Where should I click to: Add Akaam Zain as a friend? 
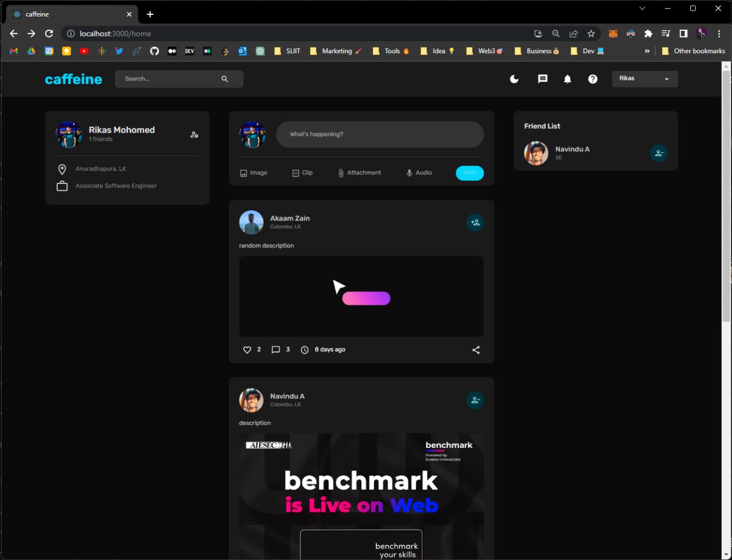pyautogui.click(x=475, y=222)
